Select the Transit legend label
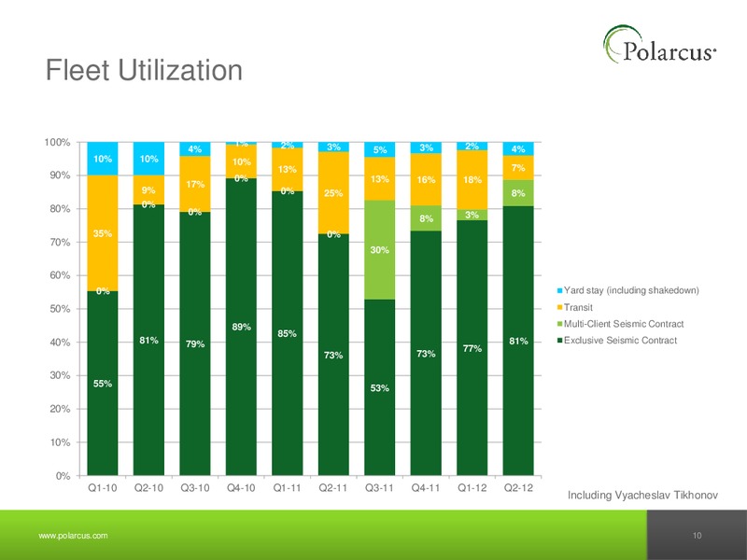Image resolution: width=747 pixels, height=560 pixels. 578,308
